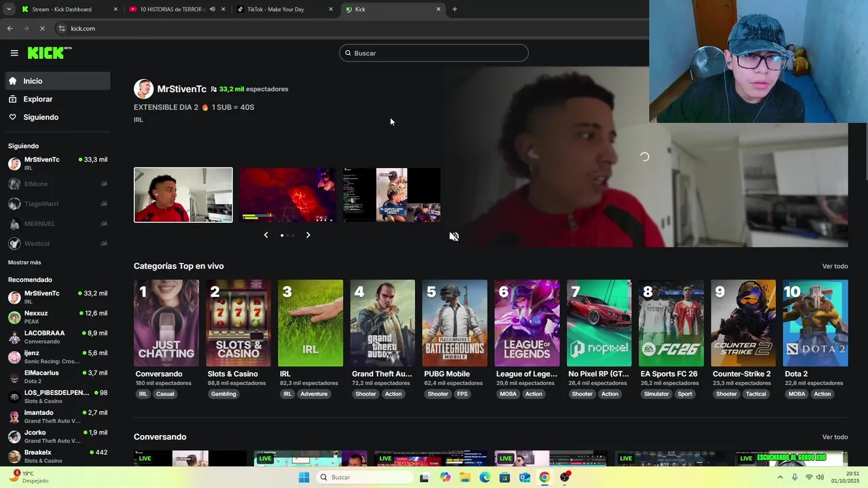Click the kick.com address bar
Viewport: 868px width, 488px height.
click(x=353, y=28)
